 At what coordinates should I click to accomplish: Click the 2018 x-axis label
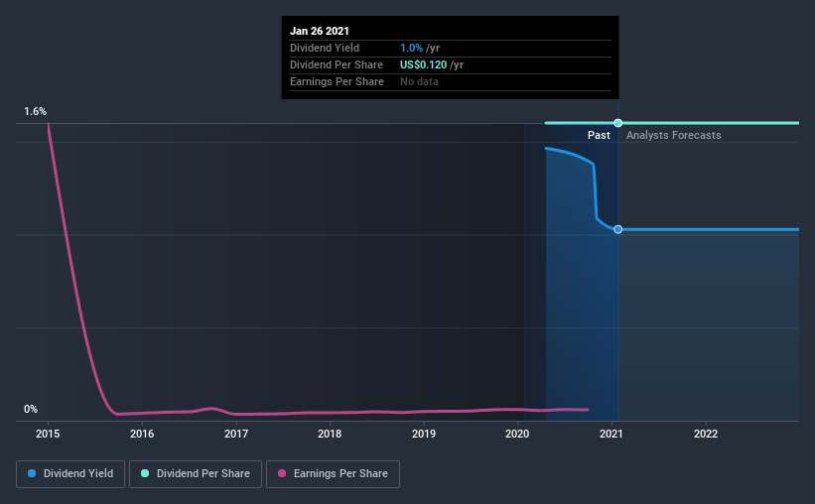(330, 434)
